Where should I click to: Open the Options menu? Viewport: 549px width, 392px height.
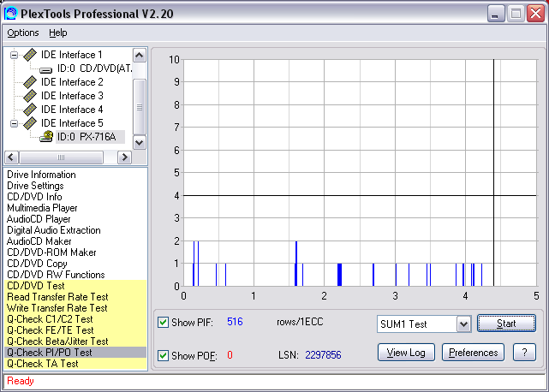tap(23, 33)
